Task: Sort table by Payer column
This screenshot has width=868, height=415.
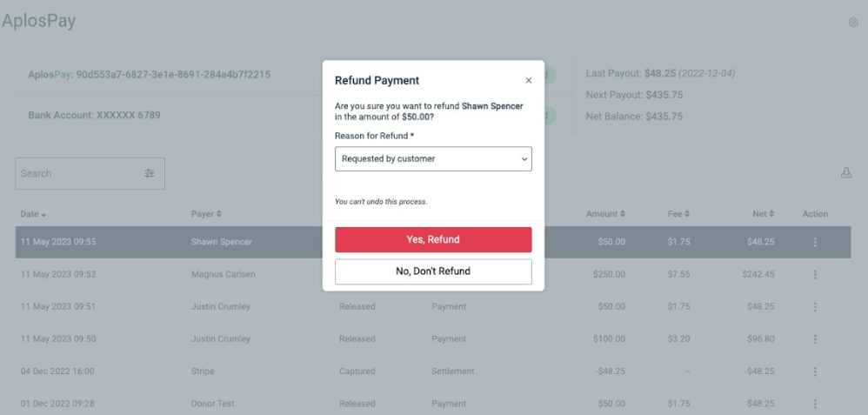Action: (x=206, y=214)
